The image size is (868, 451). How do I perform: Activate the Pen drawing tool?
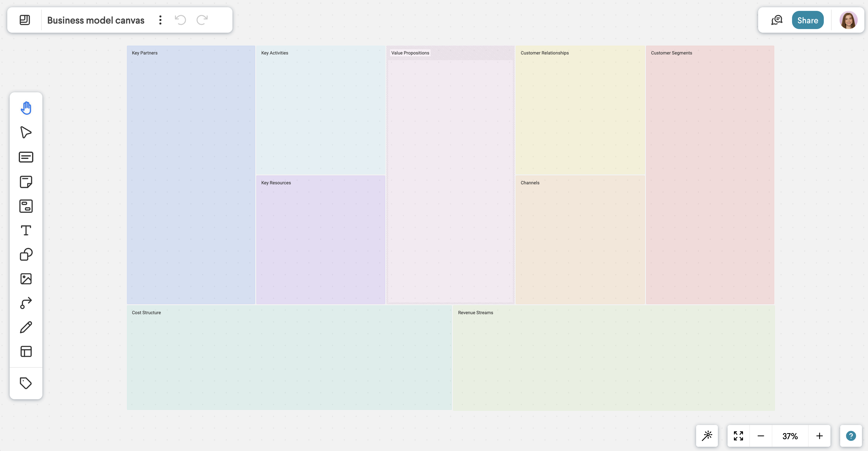tap(26, 327)
